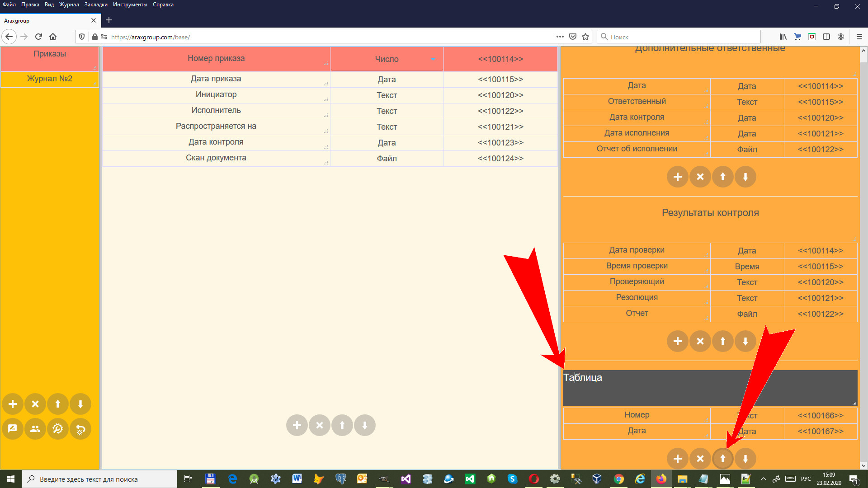Image resolution: width=868 pixels, height=488 pixels.
Task: Open the users group icon in sidebar
Action: click(x=35, y=429)
